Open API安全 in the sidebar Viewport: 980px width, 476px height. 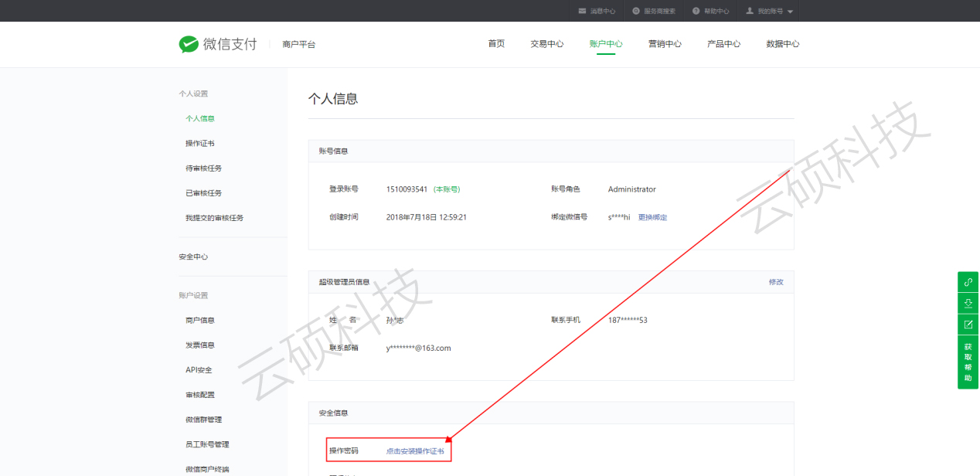[x=199, y=370]
